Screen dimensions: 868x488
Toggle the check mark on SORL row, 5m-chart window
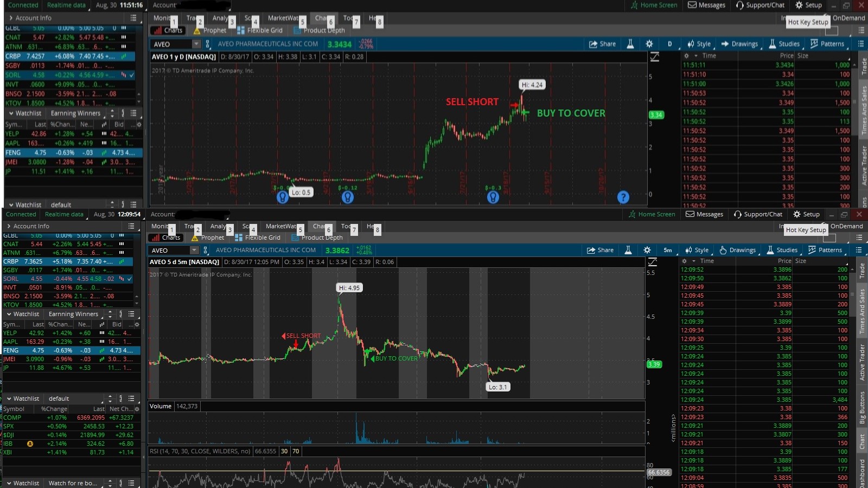tap(130, 279)
